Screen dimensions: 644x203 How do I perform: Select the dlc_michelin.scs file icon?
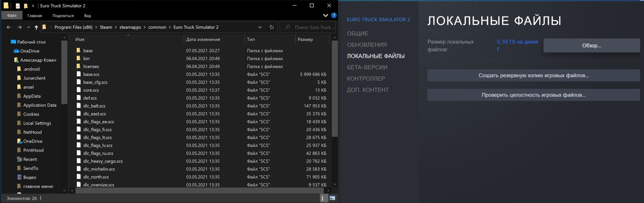(x=79, y=169)
